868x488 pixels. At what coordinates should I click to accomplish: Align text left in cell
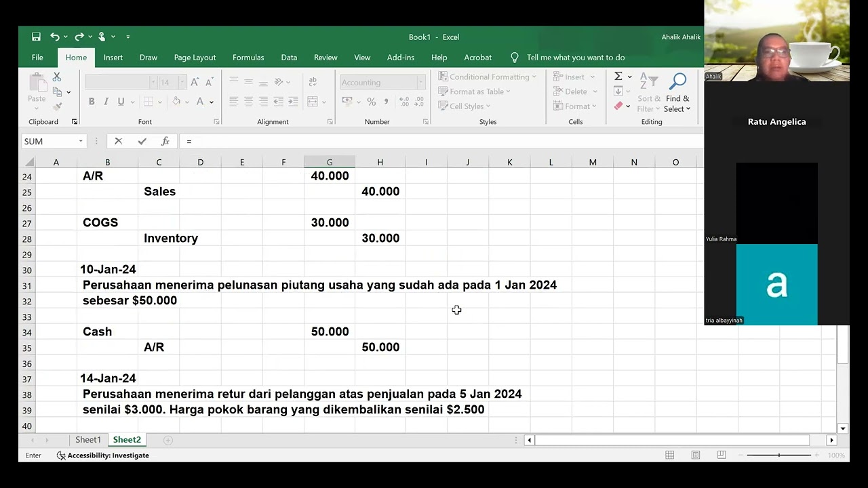tap(233, 102)
